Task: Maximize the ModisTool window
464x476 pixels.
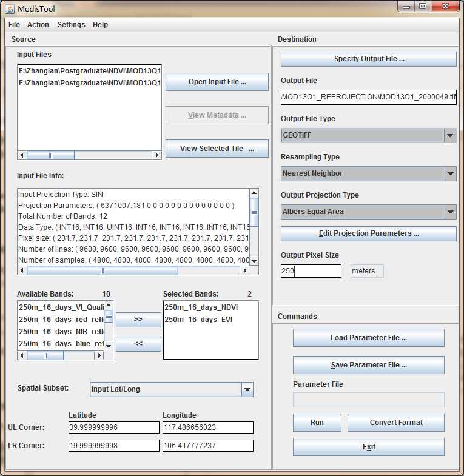Action: click(x=423, y=7)
